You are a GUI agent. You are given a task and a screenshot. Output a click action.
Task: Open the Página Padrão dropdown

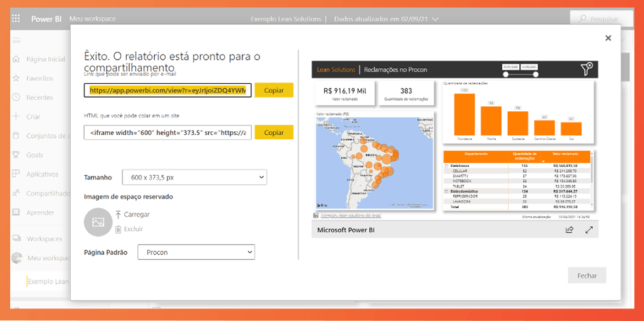[196, 252]
